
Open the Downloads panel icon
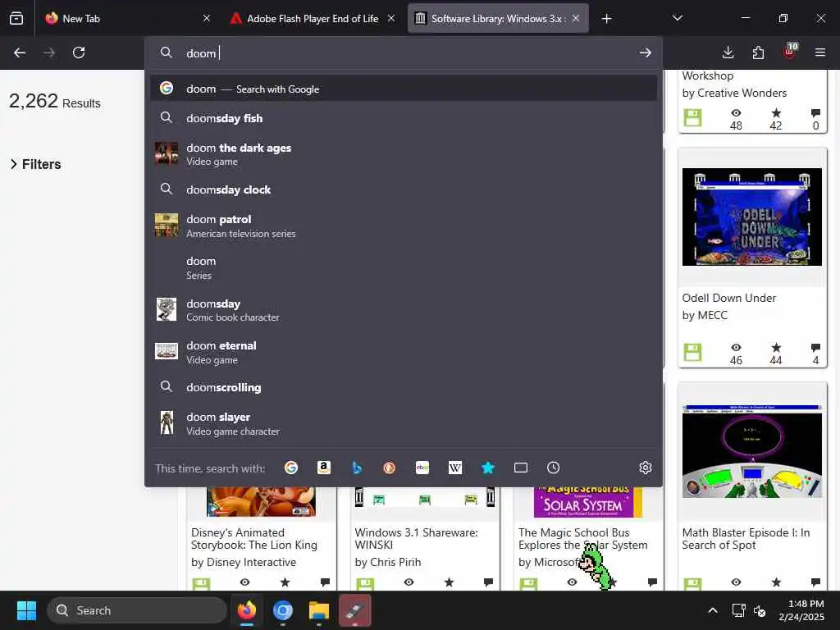728,52
